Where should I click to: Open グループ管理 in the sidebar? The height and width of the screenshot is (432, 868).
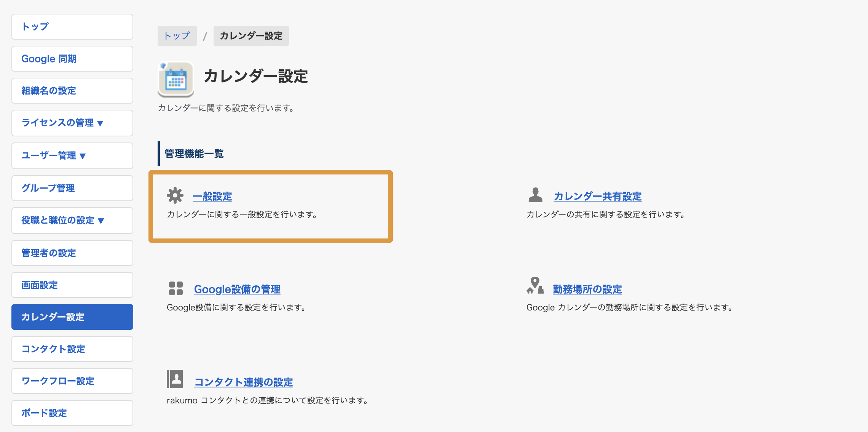pos(72,188)
